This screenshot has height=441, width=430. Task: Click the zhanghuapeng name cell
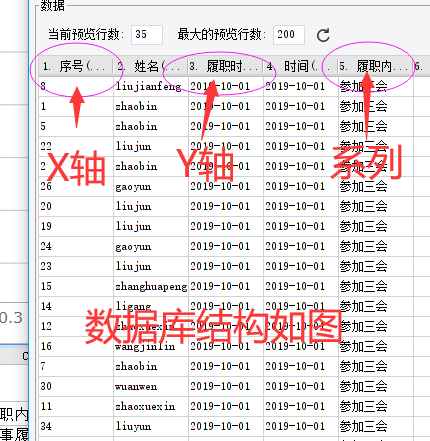pos(151,287)
